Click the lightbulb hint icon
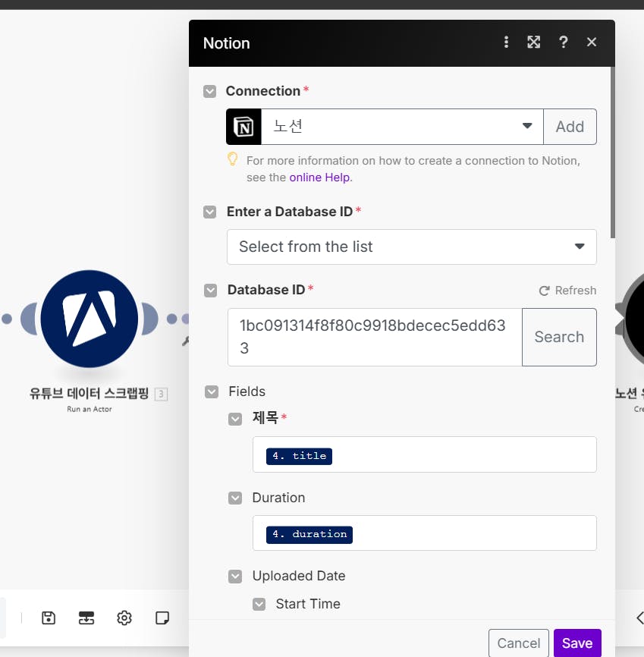Image resolution: width=644 pixels, height=657 pixels. point(233,159)
